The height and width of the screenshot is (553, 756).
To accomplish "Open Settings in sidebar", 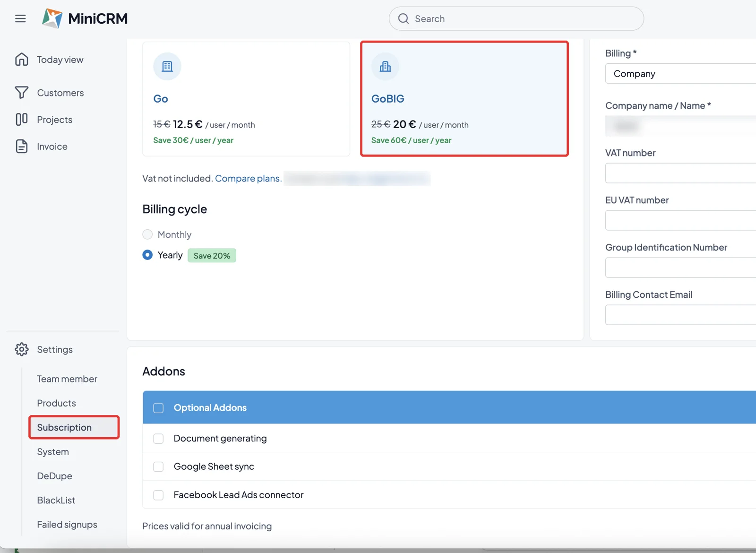I will 55,349.
